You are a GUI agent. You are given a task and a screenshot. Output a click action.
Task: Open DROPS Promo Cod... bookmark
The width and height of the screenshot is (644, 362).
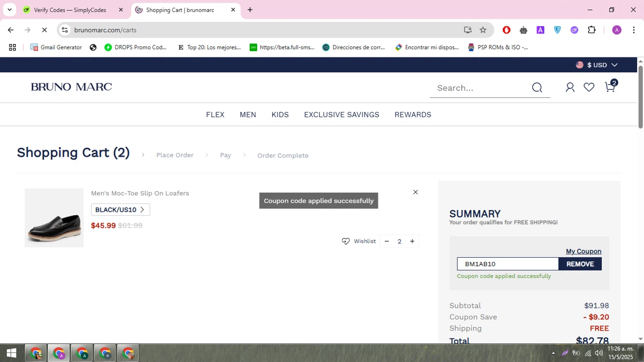pos(136,47)
